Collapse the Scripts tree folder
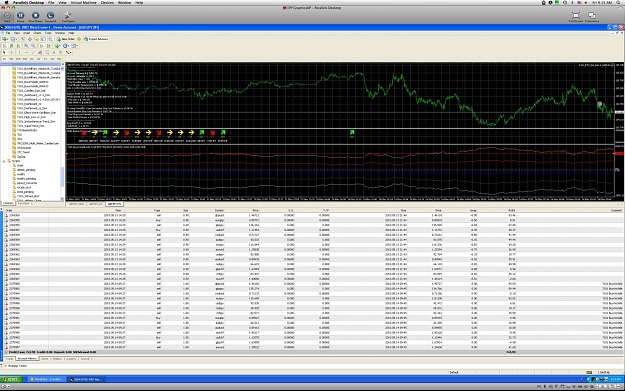This screenshot has height=391, width=625. pyautogui.click(x=4, y=161)
